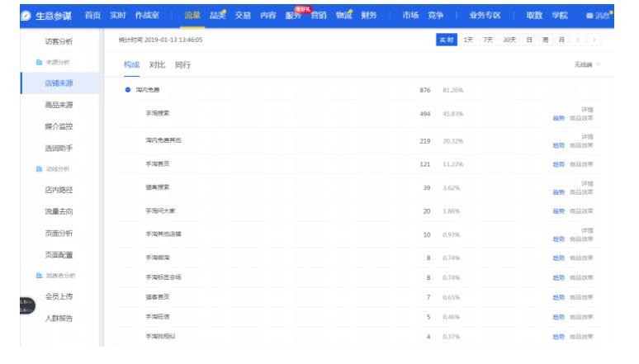
Task: Select the 30天 date range button
Action: [x=509, y=40]
